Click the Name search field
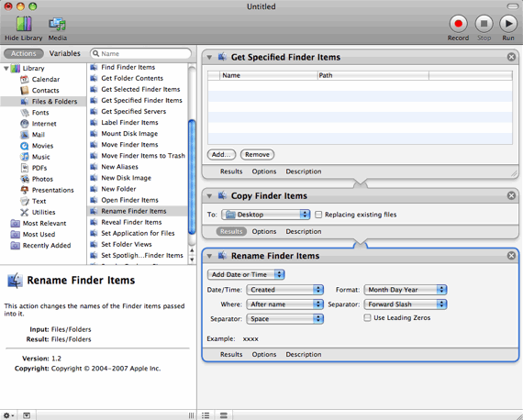Image resolution: width=523 pixels, height=420 pixels. 140,53
